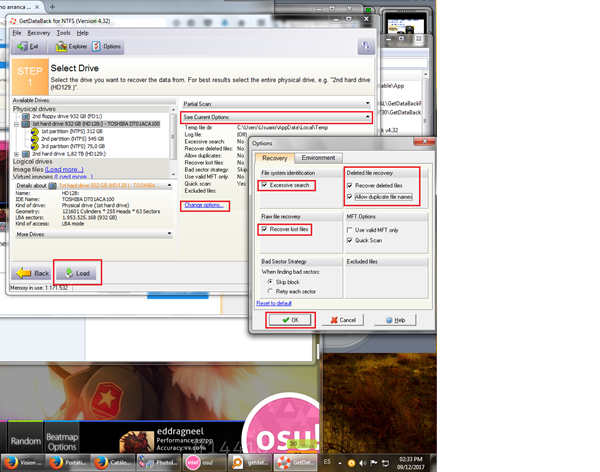Click the 3rd partition 75,0 GB icon
Screen dimensions: 600x472
point(34,146)
